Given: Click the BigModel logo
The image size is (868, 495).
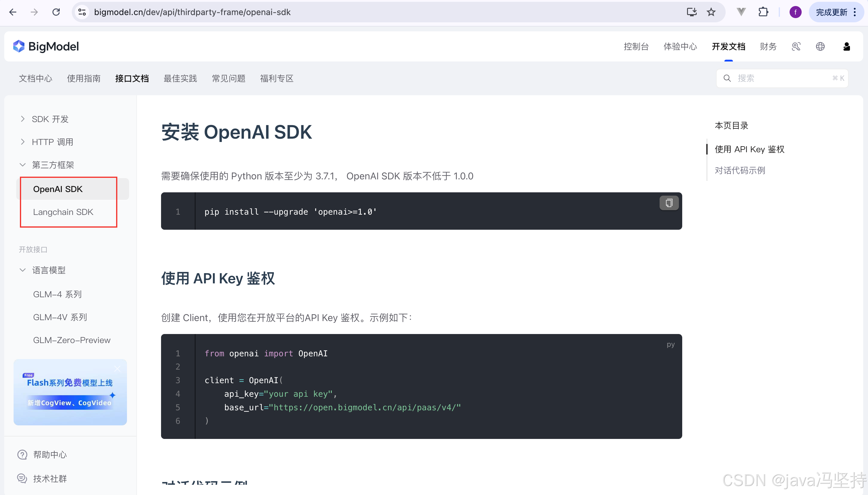Looking at the screenshot, I should click(46, 46).
